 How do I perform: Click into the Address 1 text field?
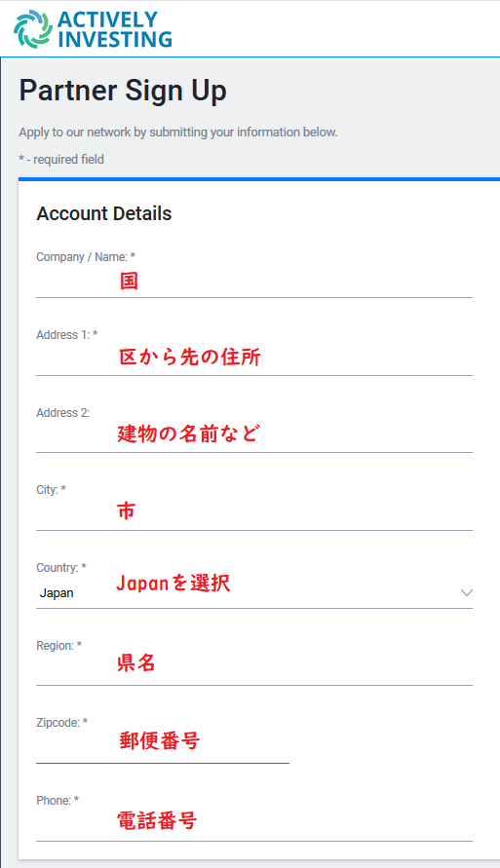[254, 359]
